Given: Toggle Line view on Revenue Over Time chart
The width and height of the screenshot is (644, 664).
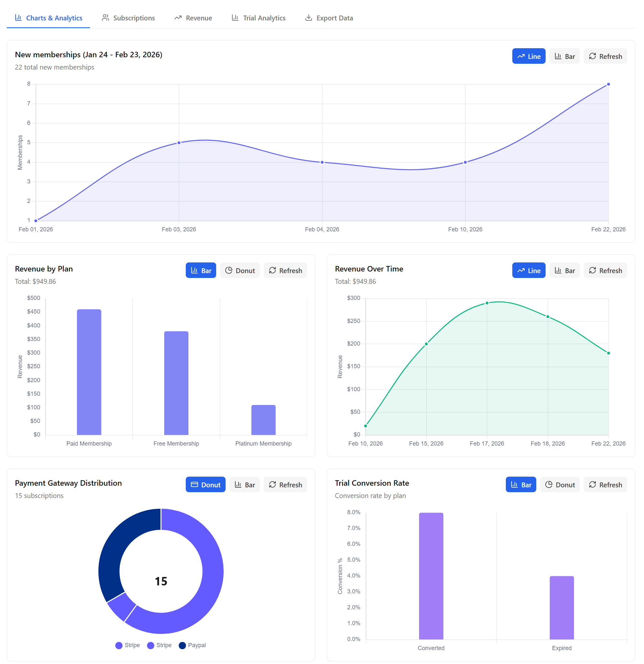Looking at the screenshot, I should click(x=529, y=270).
